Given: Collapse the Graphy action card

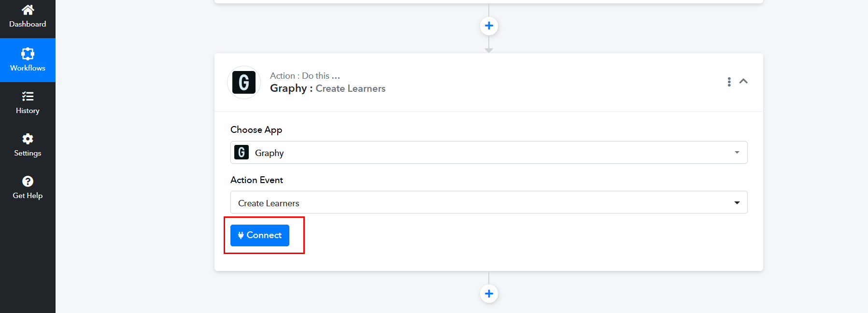Looking at the screenshot, I should pos(743,81).
